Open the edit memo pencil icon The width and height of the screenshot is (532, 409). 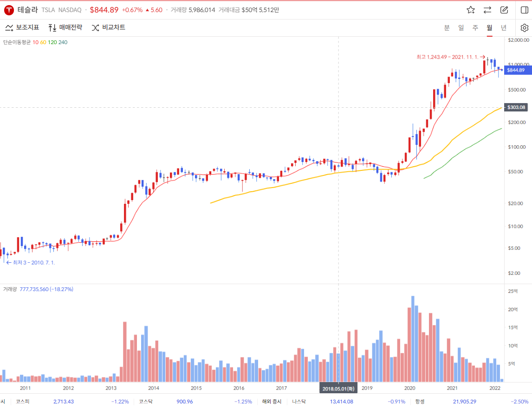(504, 10)
